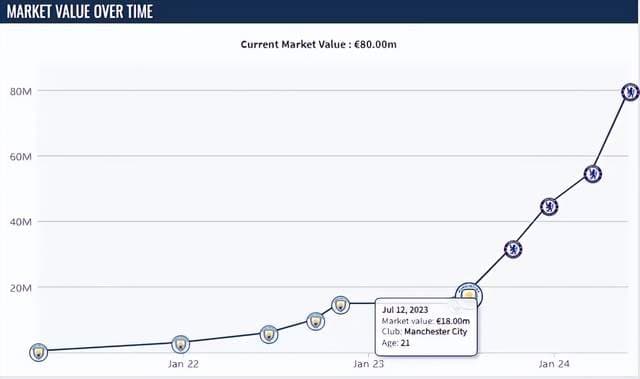640x379 pixels.
Task: Click the Current Market Value €80.00m heading
Action: (318, 44)
